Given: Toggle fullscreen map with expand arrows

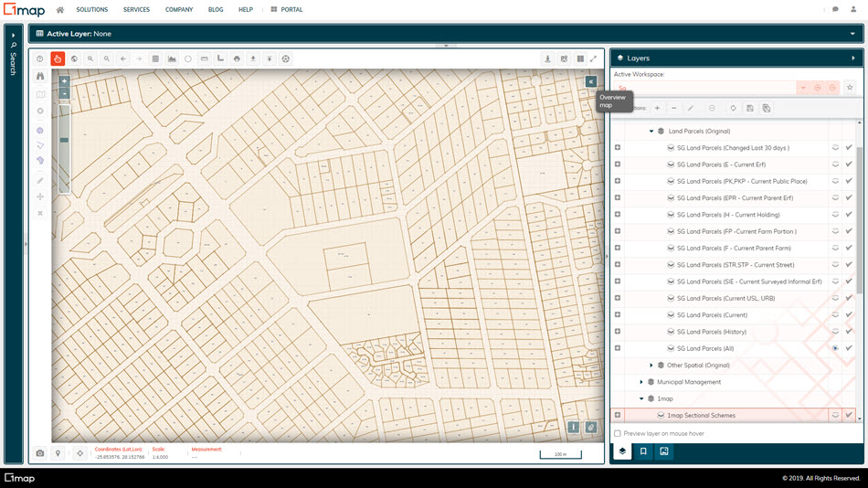Looking at the screenshot, I should pyautogui.click(x=593, y=58).
